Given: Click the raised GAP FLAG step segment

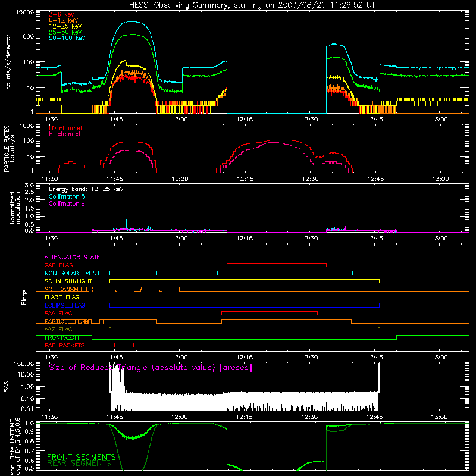Looking at the screenshot, I should pos(277,264).
